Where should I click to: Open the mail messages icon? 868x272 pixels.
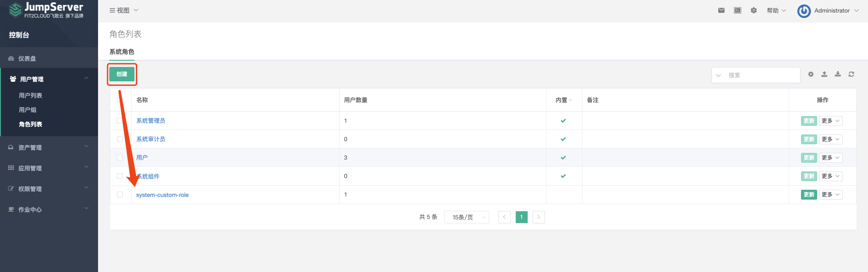click(721, 10)
